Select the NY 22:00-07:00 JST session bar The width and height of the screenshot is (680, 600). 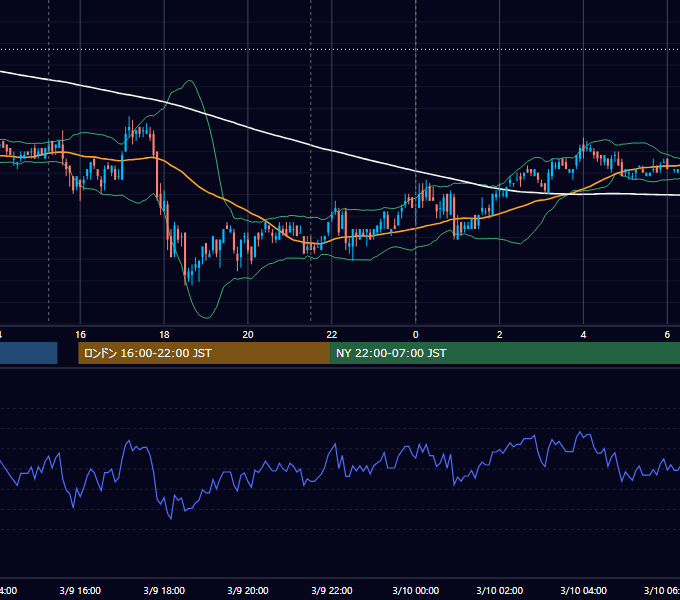pos(505,353)
